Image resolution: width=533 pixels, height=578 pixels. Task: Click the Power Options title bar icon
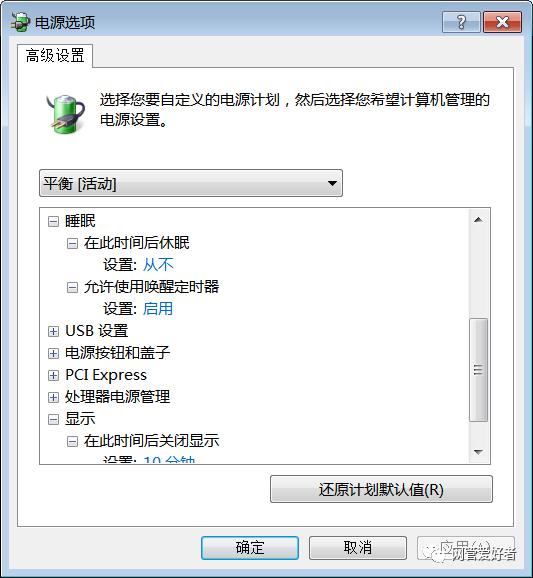pyautogui.click(x=20, y=22)
